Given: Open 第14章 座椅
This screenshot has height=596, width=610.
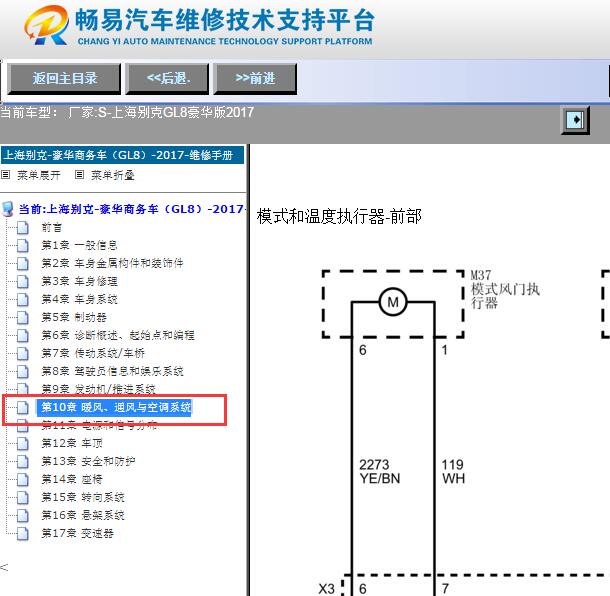Looking at the screenshot, I should (x=72, y=479).
